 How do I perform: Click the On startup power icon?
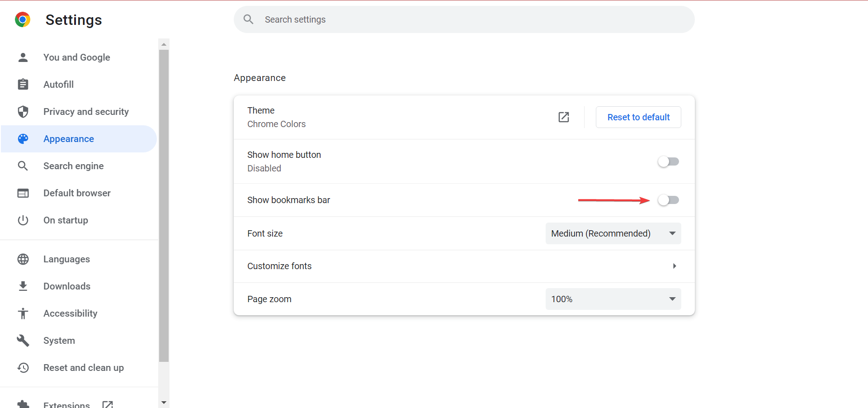point(23,220)
